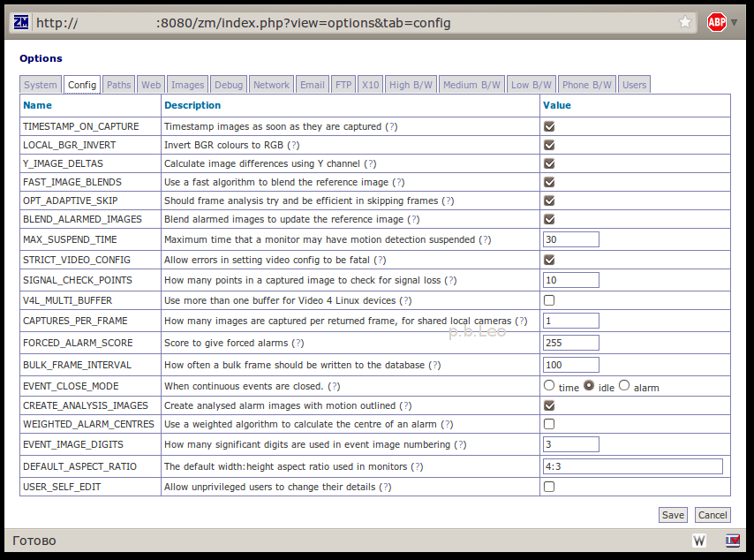The width and height of the screenshot is (754, 560).
Task: Open help (?) for unprivileged users description
Action: click(385, 487)
